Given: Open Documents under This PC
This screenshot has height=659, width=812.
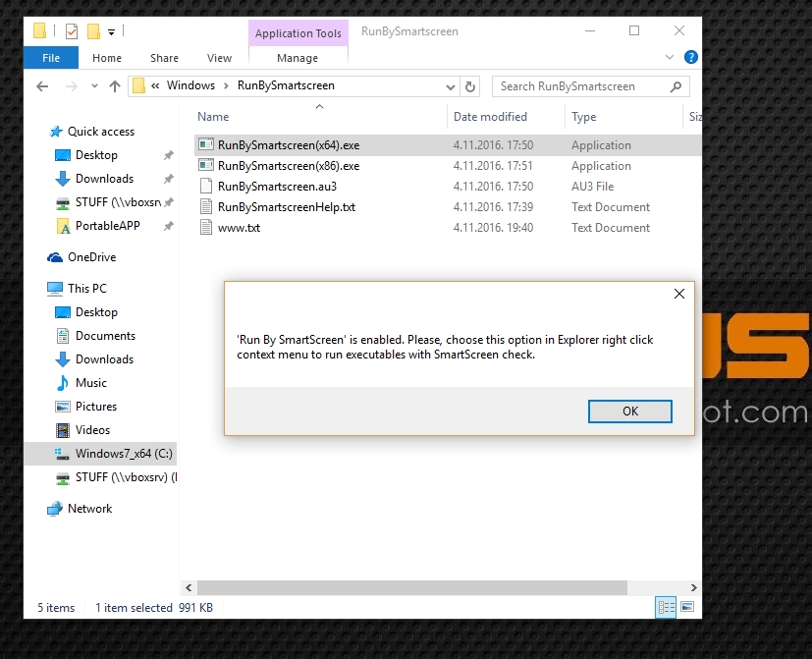Looking at the screenshot, I should tap(105, 336).
